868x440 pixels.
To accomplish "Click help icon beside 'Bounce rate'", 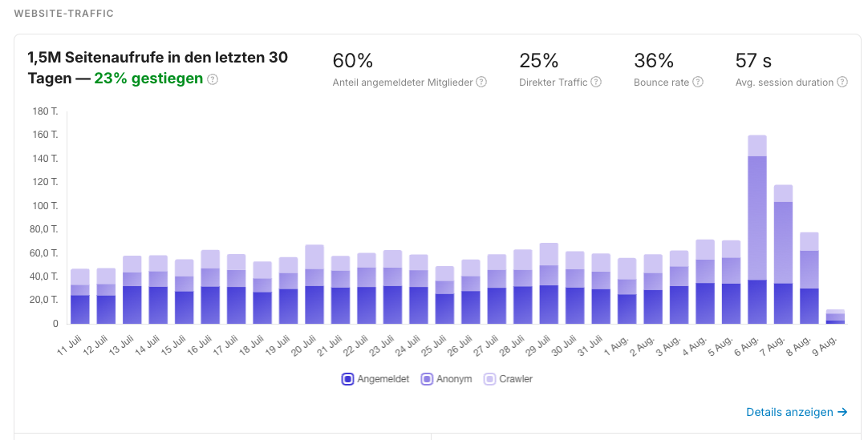I will coord(698,82).
